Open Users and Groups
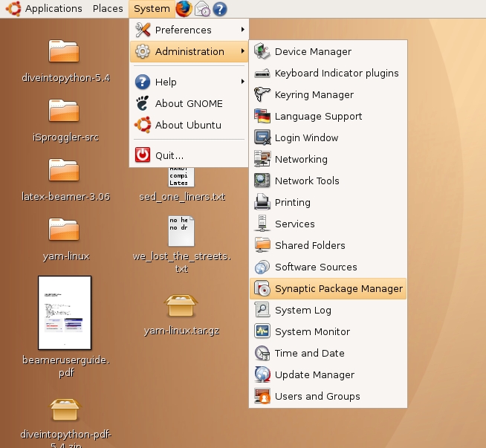 pyautogui.click(x=328, y=396)
